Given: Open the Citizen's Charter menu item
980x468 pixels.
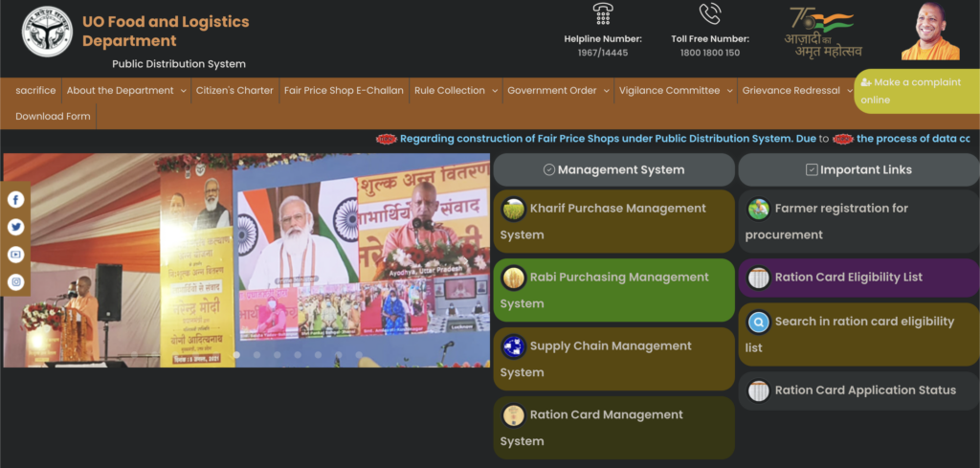Looking at the screenshot, I should click(x=234, y=91).
